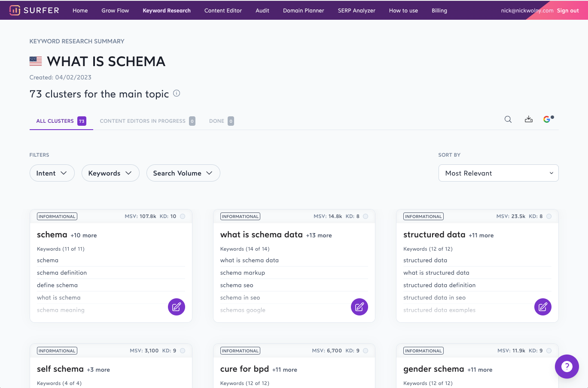Screen dimensions: 588x388
Task: Open the Most Relevant sort dropdown
Action: coord(498,173)
